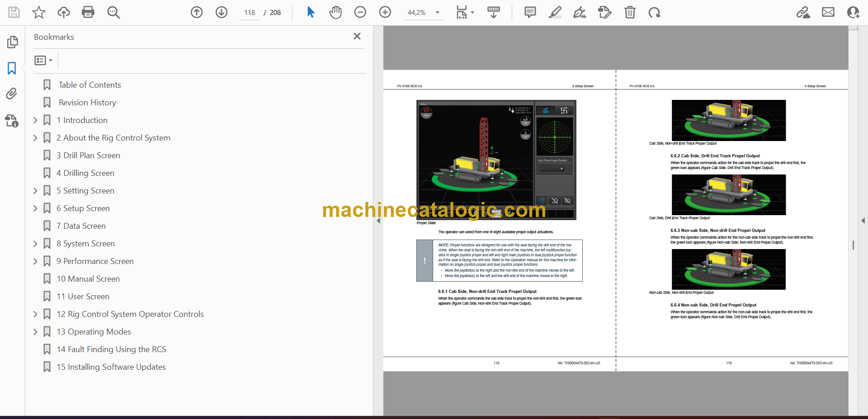Click the Save file icon
Screen dimensions: 868x419
click(14, 12)
